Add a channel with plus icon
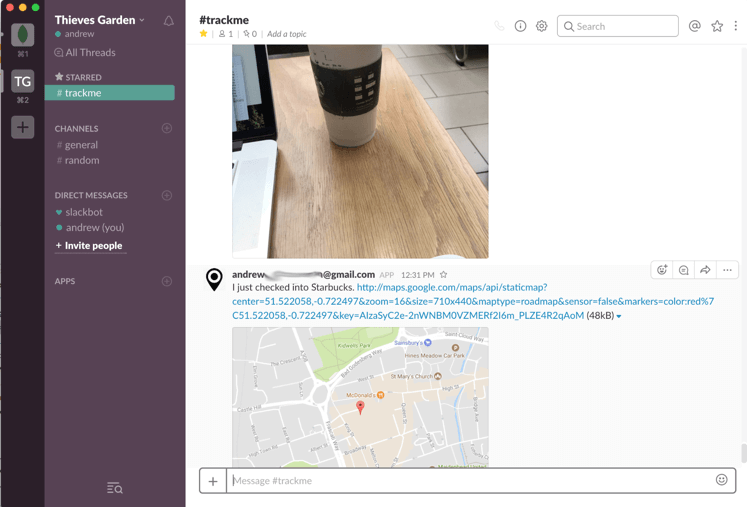This screenshot has width=747, height=507. (x=167, y=128)
